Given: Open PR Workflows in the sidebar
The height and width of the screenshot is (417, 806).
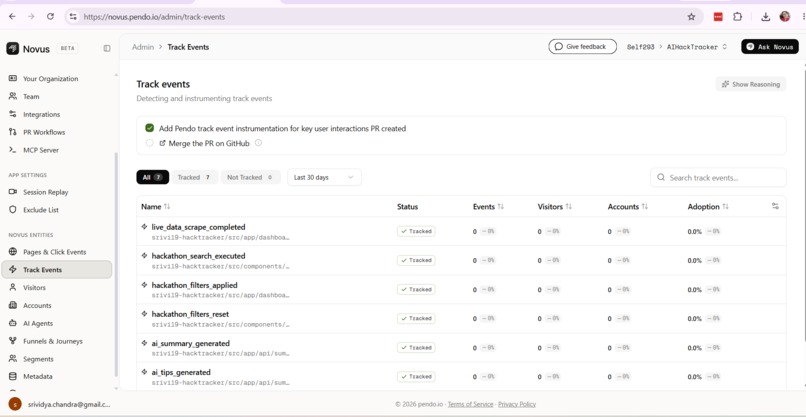Looking at the screenshot, I should tap(44, 132).
